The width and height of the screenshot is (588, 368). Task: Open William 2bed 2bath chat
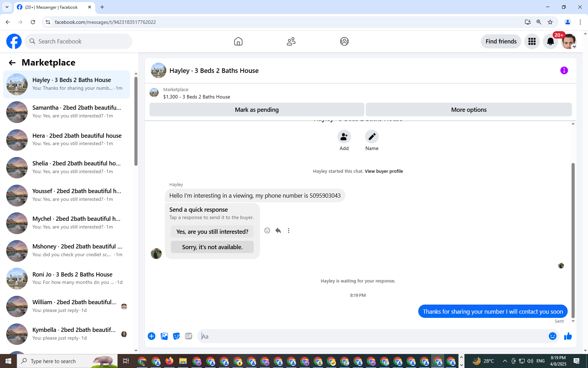point(66,306)
